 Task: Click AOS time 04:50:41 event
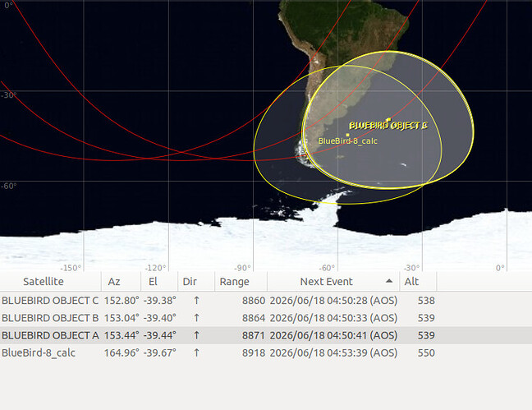pos(333,335)
